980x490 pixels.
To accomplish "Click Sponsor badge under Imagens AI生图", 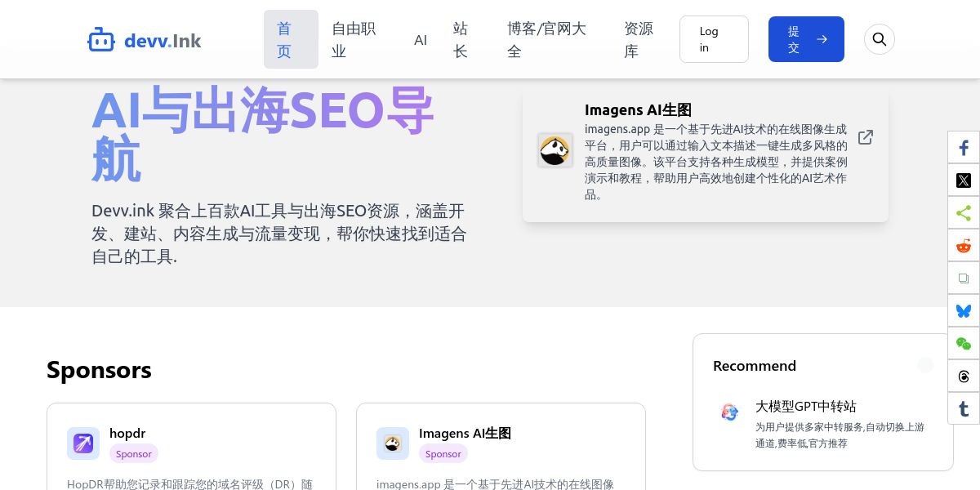I will [443, 453].
